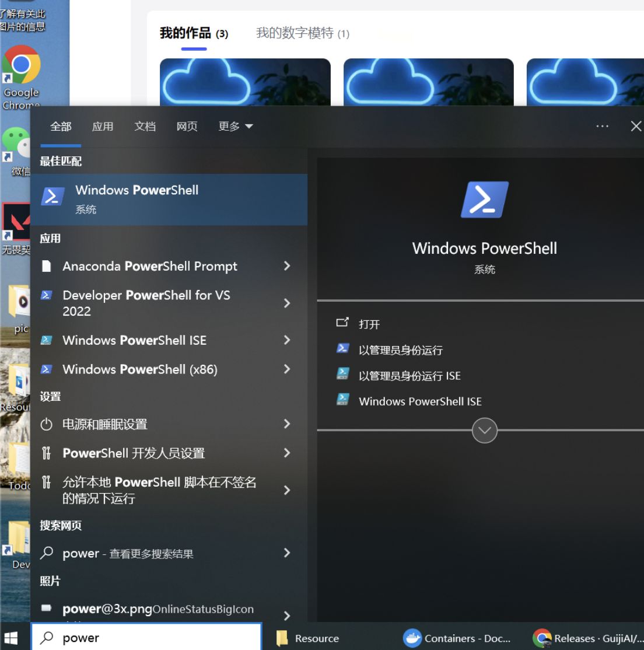Expand Windows PowerShell (x86) result arrow
This screenshot has height=650, width=644.
(287, 369)
